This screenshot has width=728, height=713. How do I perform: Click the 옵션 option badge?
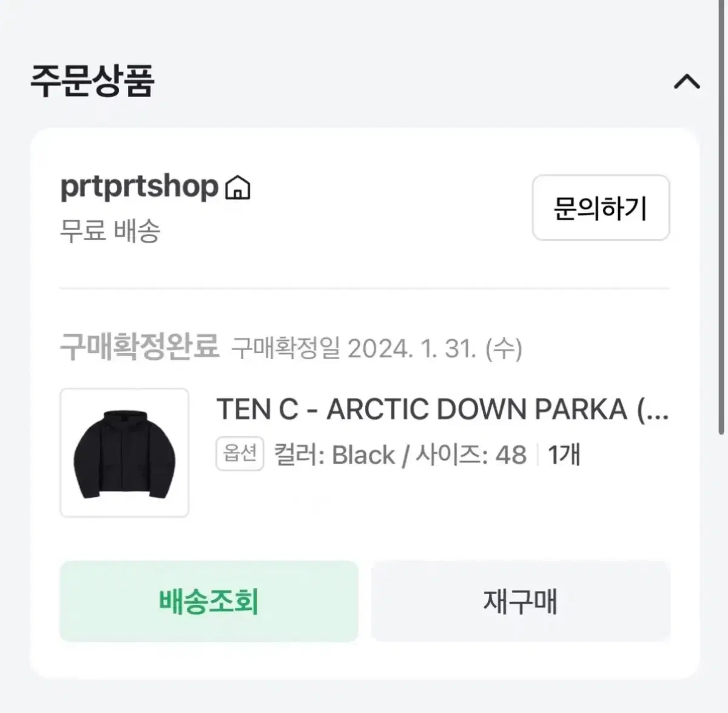click(240, 453)
